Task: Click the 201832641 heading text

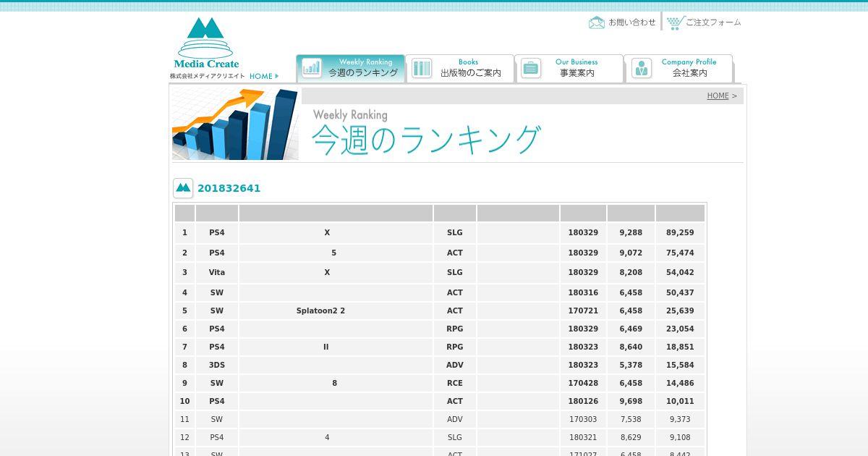Action: pyautogui.click(x=229, y=188)
